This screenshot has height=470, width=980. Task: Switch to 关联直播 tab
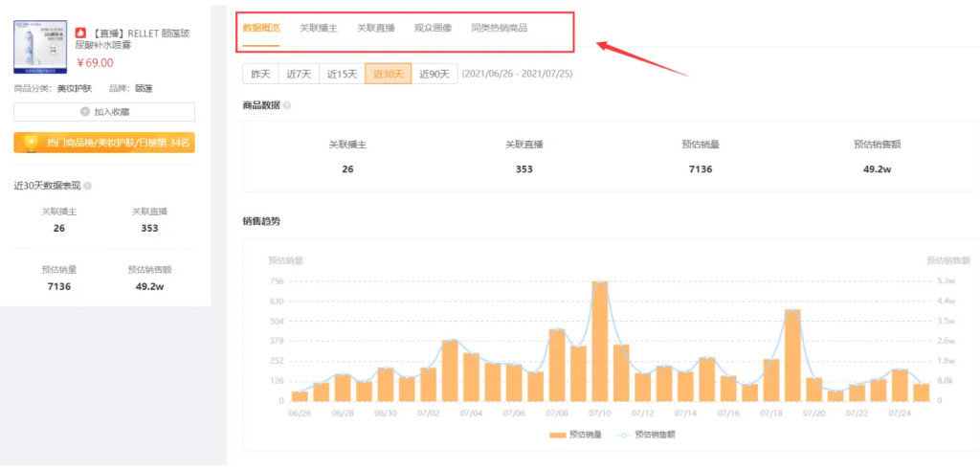[x=375, y=28]
